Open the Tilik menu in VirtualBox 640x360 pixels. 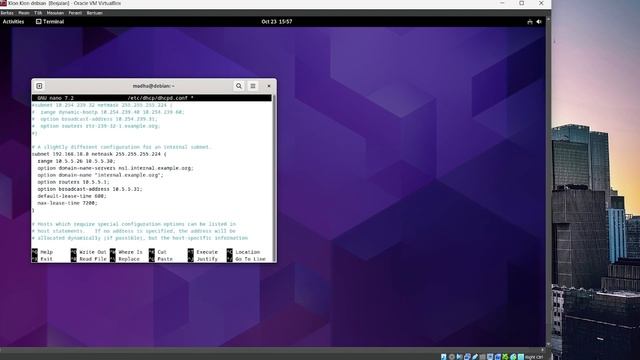point(38,13)
